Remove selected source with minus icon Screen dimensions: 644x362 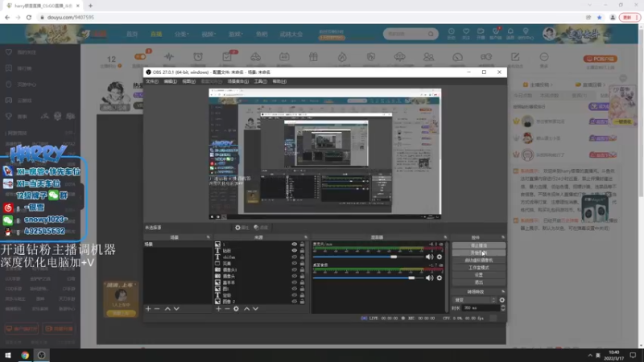[x=227, y=309]
